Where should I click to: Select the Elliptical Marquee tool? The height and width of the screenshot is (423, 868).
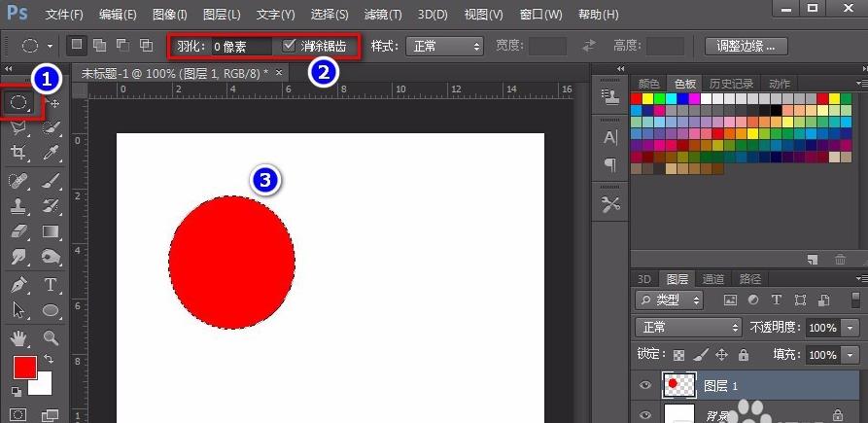tap(19, 102)
